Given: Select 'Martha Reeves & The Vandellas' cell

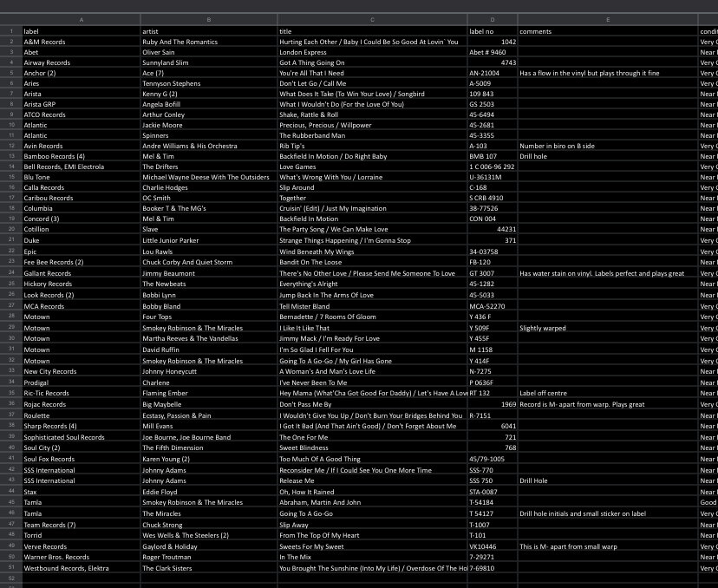Looking at the screenshot, I should coord(209,338).
